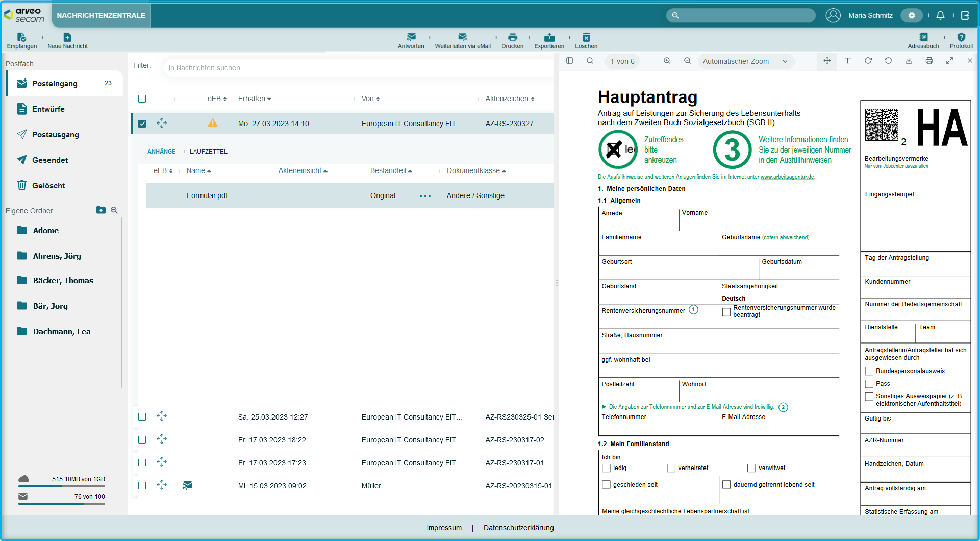Click the Impressum link
The image size is (980, 541).
click(444, 528)
